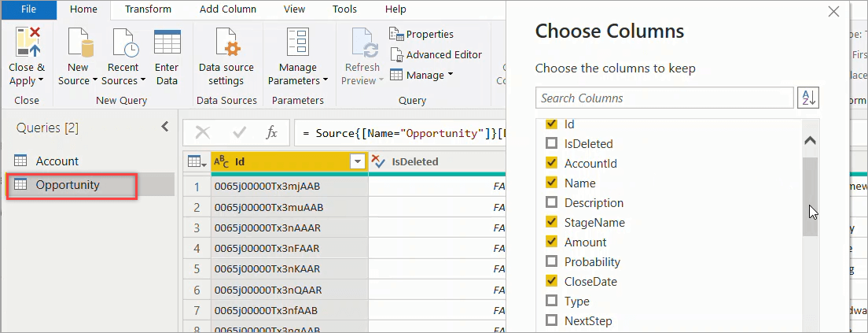Select the cell 0065j00000Tx3nfAAB
This screenshot has height=333, width=868.
click(x=289, y=310)
